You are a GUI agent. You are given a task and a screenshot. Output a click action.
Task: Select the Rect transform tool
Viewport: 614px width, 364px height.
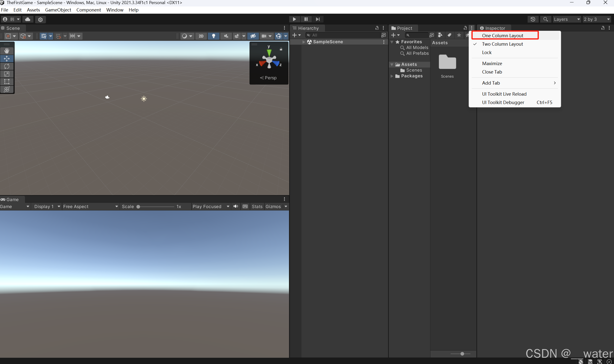click(7, 82)
